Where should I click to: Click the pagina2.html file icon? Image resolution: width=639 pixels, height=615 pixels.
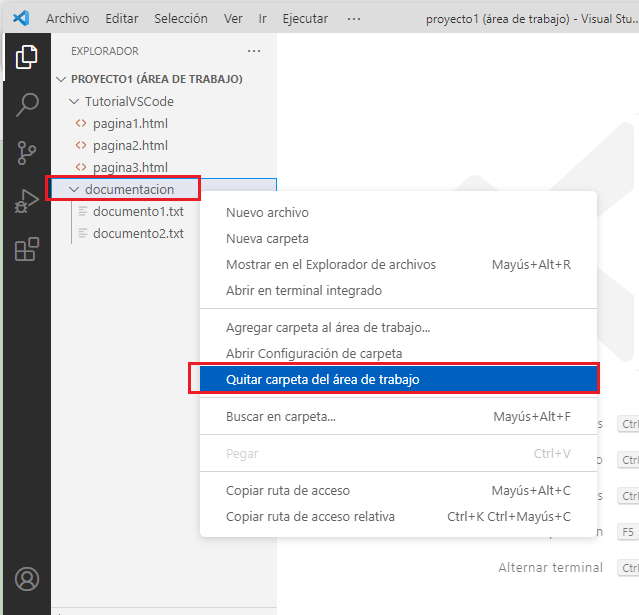[x=81, y=145]
